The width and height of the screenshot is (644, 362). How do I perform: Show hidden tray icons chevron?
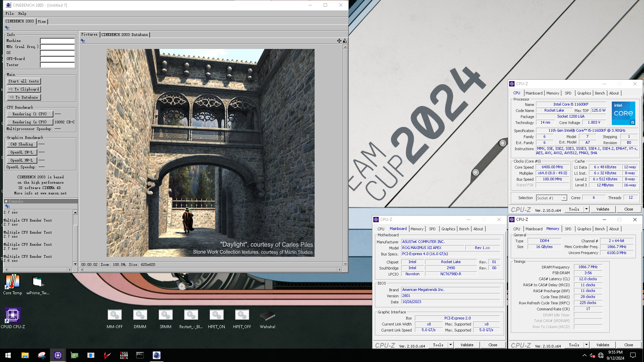coord(584,355)
